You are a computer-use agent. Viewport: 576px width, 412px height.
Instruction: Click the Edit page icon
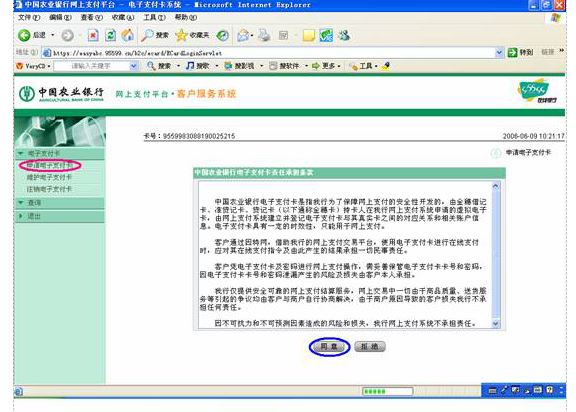tap(283, 35)
